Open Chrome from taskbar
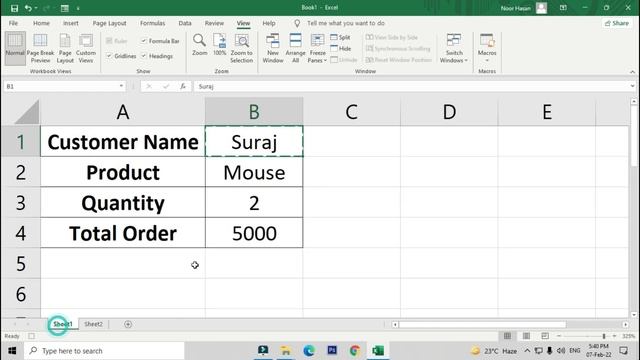Viewport: 640px width, 360px height. [x=355, y=351]
